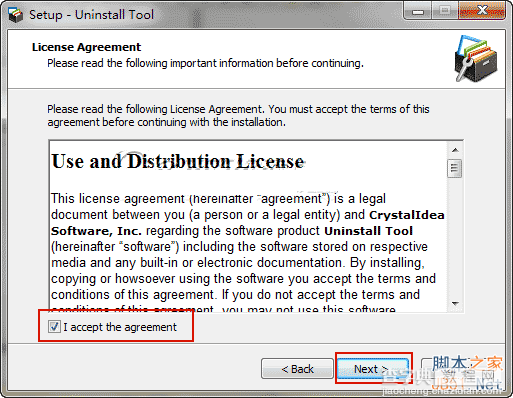Click the Next > button
Image resolution: width=513 pixels, height=398 pixels.
(x=373, y=369)
